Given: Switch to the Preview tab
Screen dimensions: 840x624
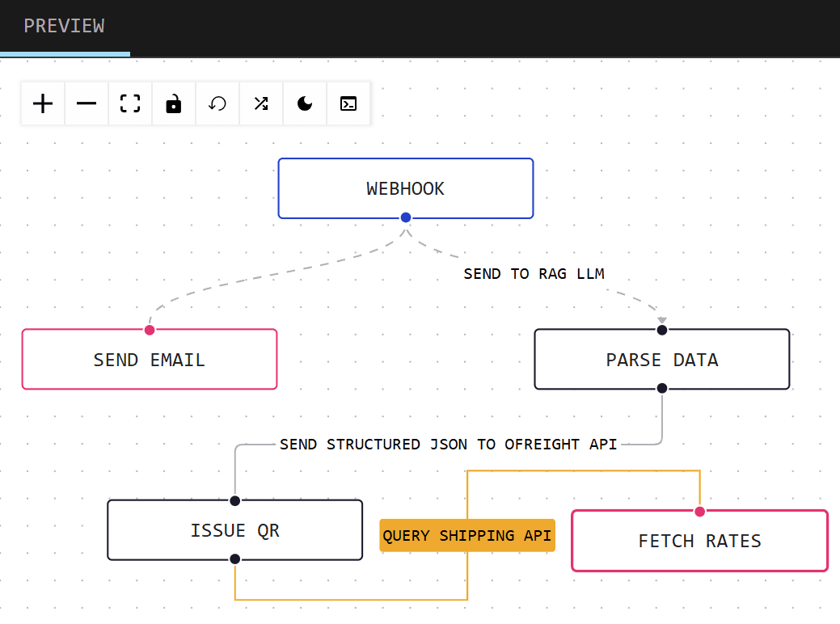Looking at the screenshot, I should pyautogui.click(x=64, y=26).
